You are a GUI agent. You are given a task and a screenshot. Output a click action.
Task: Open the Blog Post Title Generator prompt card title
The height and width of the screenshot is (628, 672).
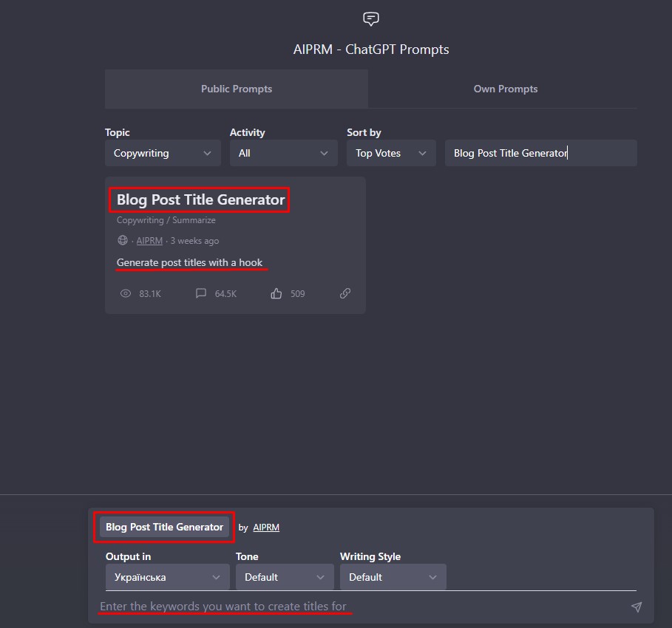200,199
